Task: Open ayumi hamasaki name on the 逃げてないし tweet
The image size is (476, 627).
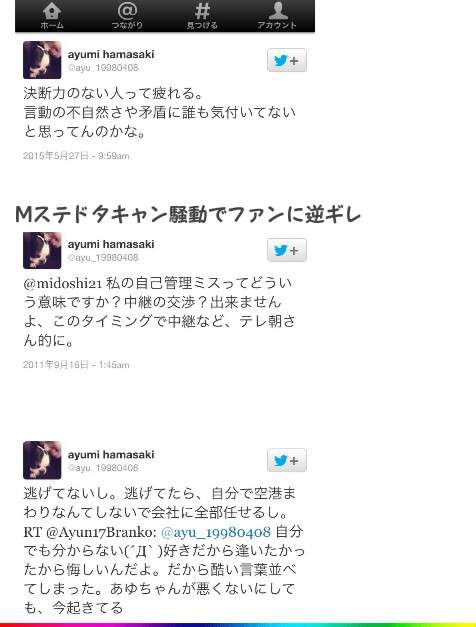Action: [x=111, y=455]
